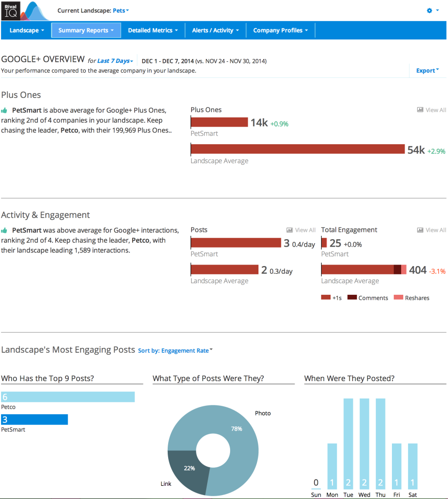Click the PetSmart Plus Ones bar
The width and height of the screenshot is (448, 499).
click(x=219, y=122)
